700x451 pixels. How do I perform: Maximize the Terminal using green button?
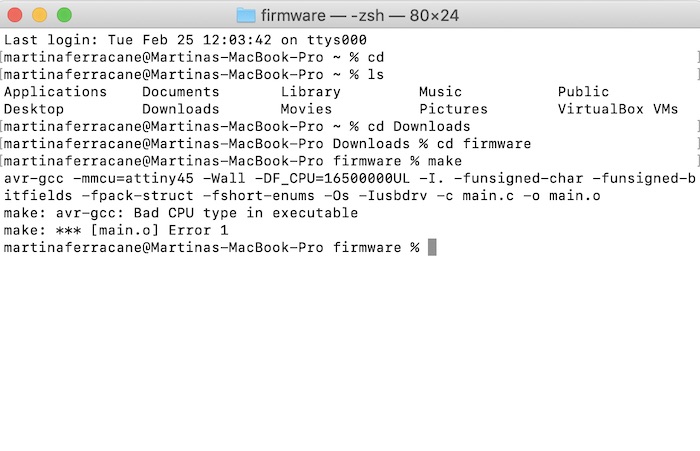click(63, 15)
